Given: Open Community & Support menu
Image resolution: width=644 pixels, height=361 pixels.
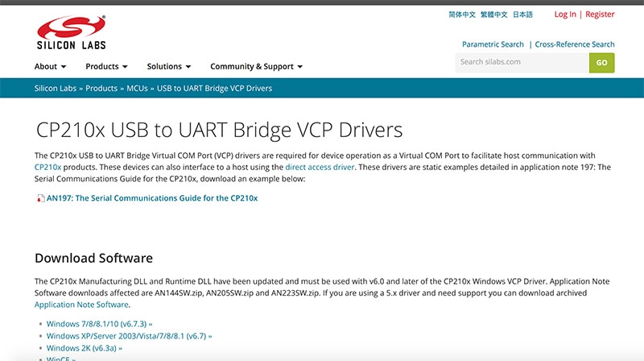Looking at the screenshot, I should point(256,66).
